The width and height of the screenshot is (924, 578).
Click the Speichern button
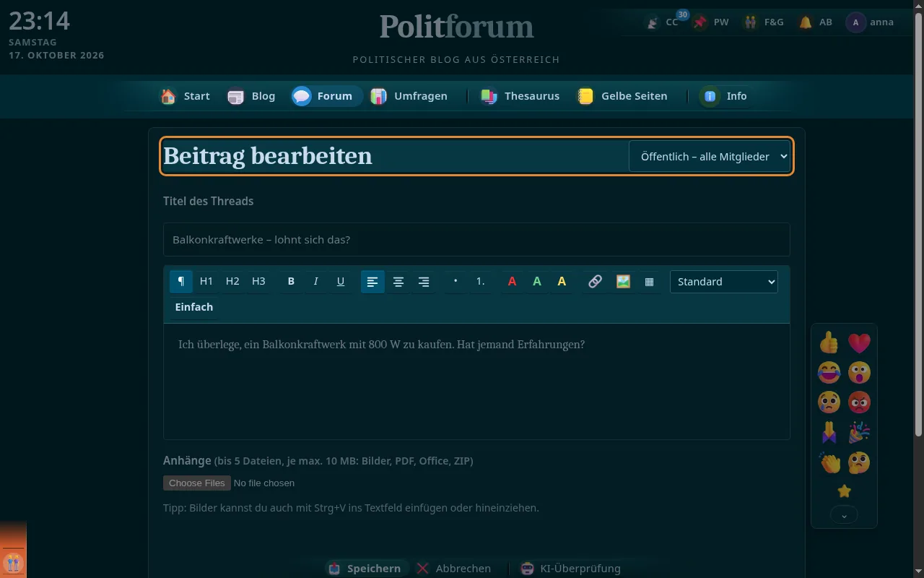pos(365,569)
